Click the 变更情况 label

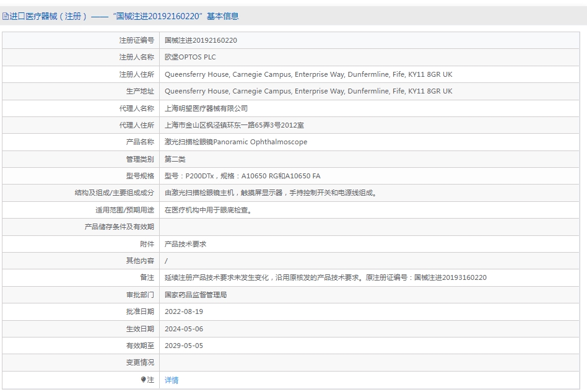[x=140, y=362]
